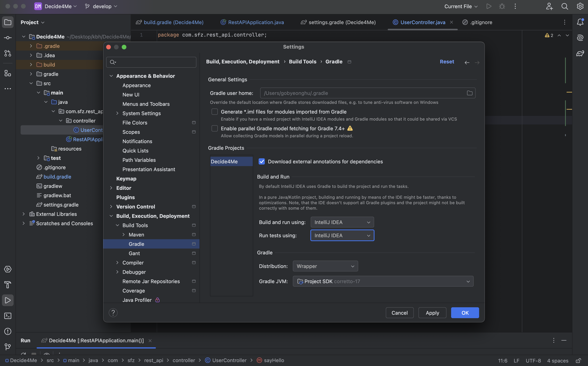Go back in Settings navigation history
The image size is (588, 366).
coord(467,63)
